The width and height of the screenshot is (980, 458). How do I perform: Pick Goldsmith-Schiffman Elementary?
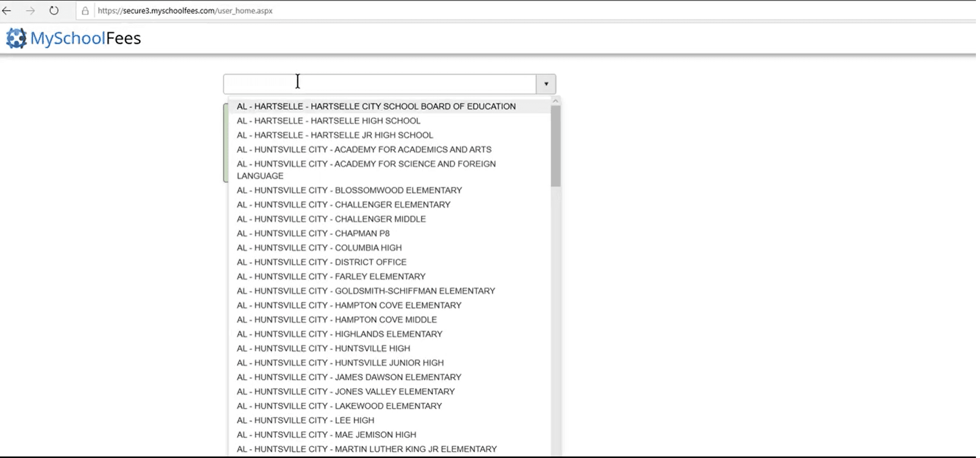pyautogui.click(x=390, y=291)
